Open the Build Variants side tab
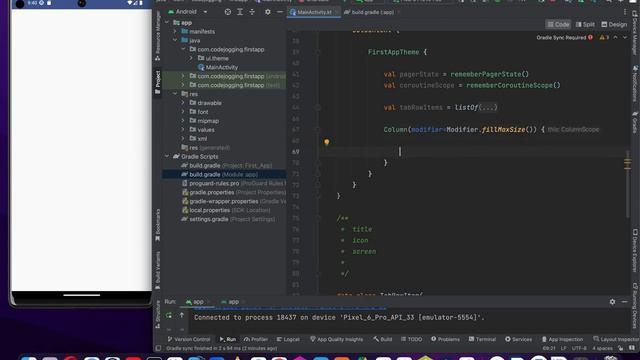 click(158, 270)
